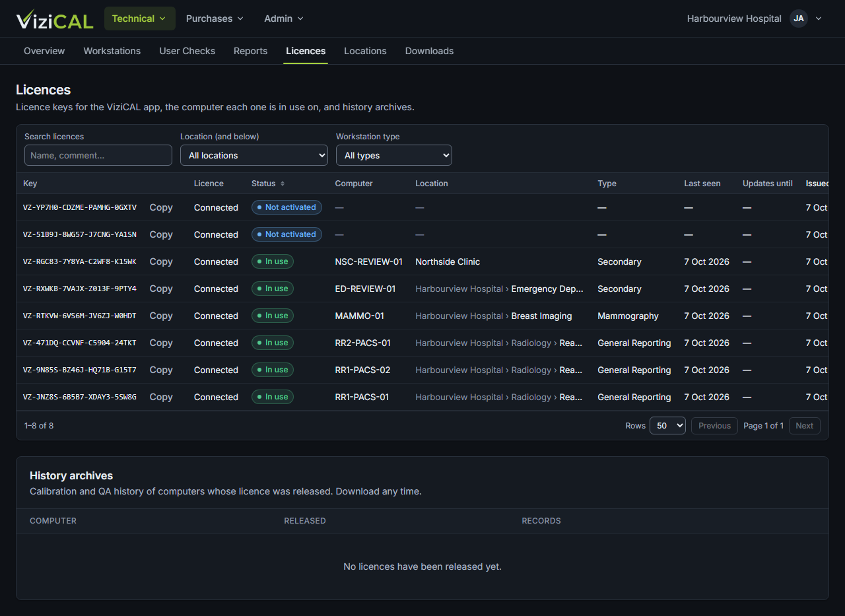Sort the table by Status column
Screen dimensions: 845x616
tap(268, 184)
